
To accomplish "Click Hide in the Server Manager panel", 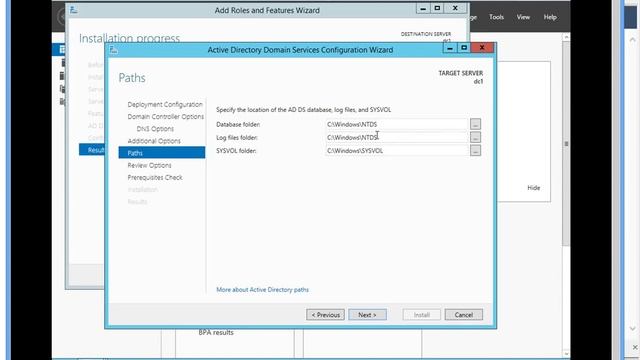I will [x=533, y=188].
